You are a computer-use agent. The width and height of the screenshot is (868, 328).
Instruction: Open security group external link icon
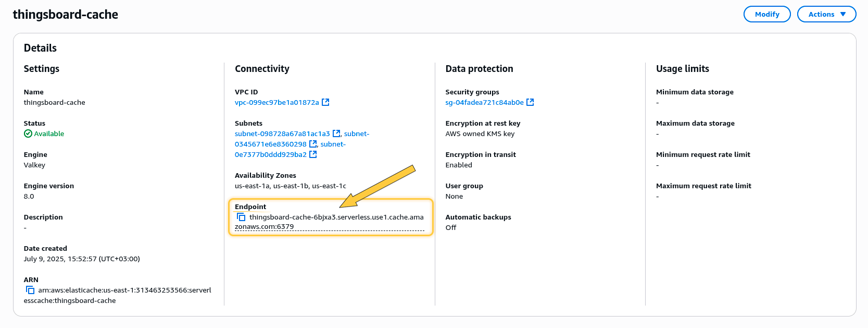click(530, 102)
